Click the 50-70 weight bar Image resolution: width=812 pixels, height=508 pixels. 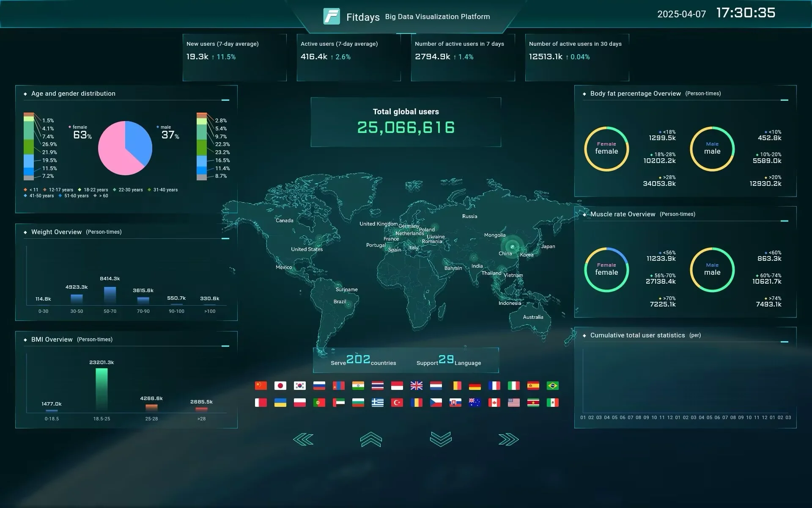[x=110, y=295]
